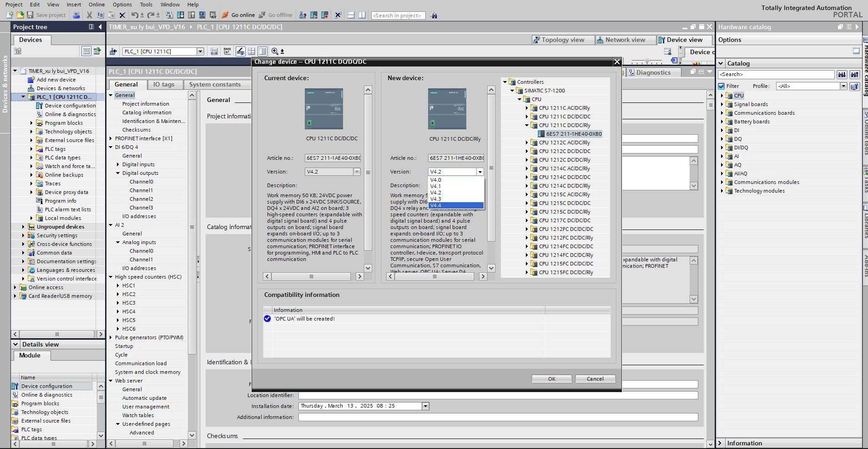The image size is (868, 449).
Task: Click the Delete X icon in the toolbar
Action: click(x=122, y=15)
